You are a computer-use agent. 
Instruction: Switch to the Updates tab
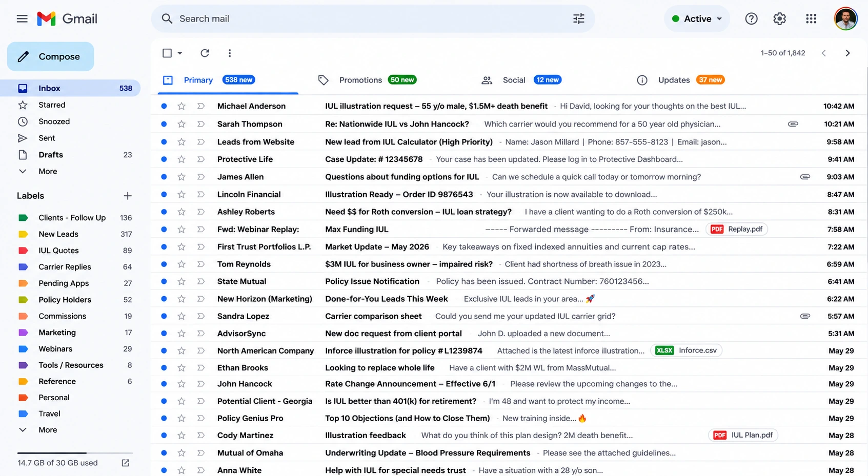680,80
